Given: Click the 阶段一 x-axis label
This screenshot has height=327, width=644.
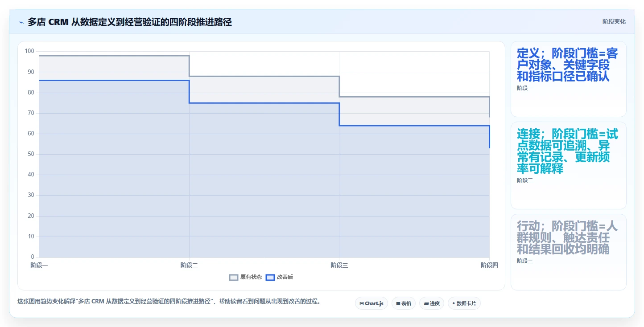Looking at the screenshot, I should (x=39, y=265).
